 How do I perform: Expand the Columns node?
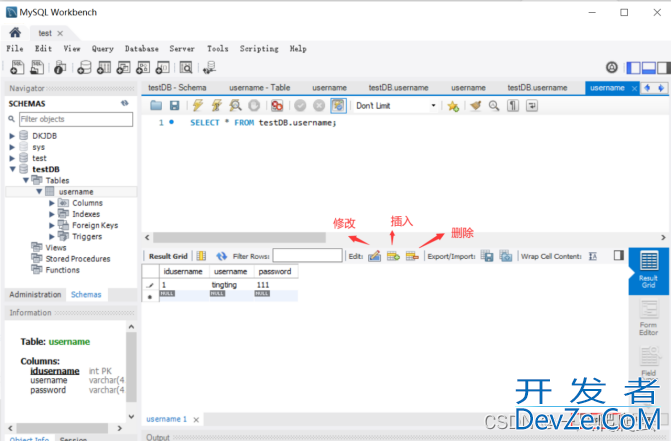(52, 203)
